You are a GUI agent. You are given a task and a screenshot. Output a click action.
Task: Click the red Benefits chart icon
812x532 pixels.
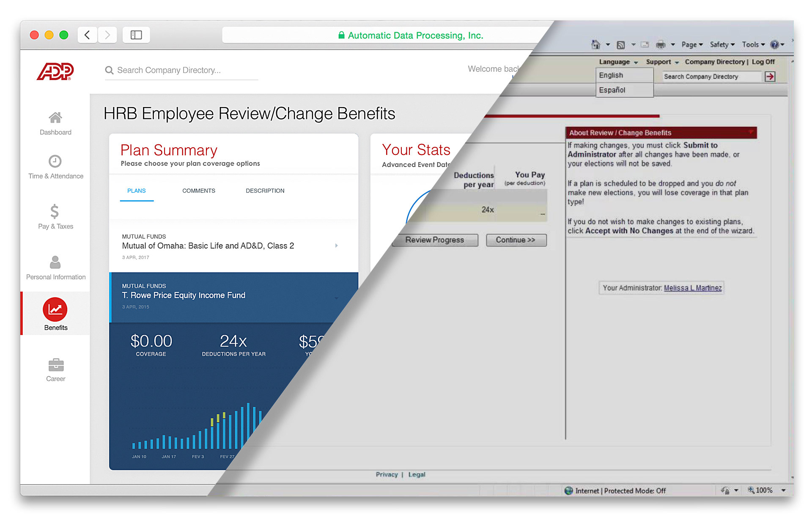(55, 310)
